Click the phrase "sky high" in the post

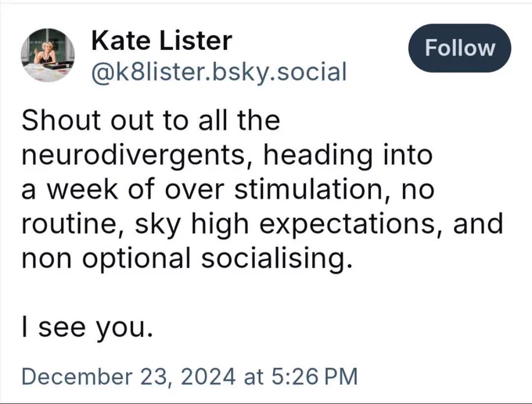click(192, 224)
